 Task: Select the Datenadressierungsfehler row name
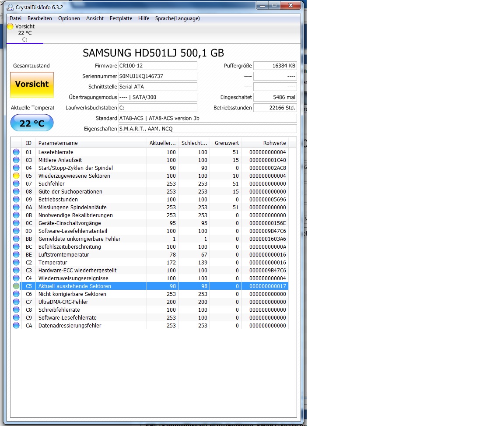(x=70, y=325)
